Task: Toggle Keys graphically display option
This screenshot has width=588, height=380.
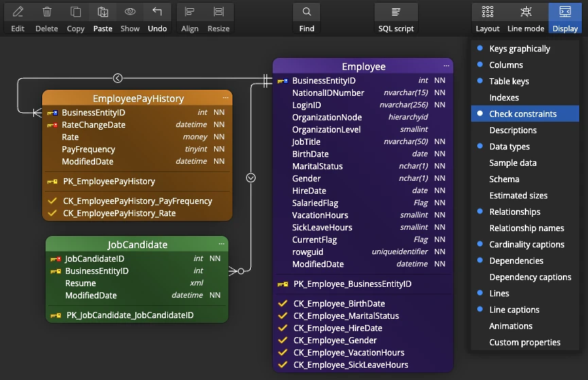Action: [525, 48]
